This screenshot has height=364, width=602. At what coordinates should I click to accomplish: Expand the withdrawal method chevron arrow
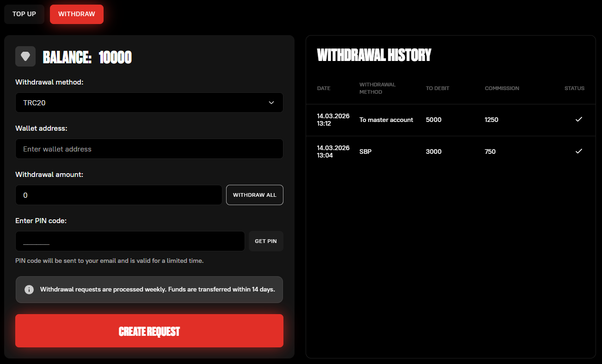(x=271, y=103)
